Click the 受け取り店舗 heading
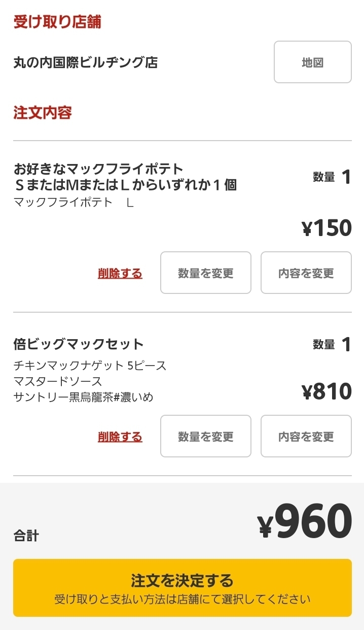This screenshot has height=630, width=364. [x=57, y=22]
